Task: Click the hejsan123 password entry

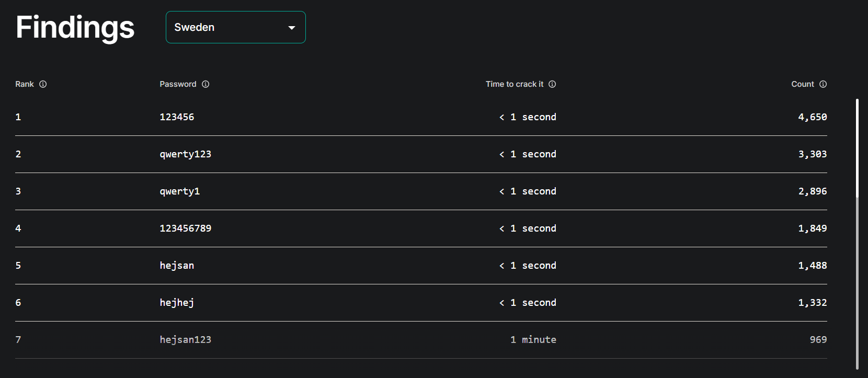Action: click(186, 340)
